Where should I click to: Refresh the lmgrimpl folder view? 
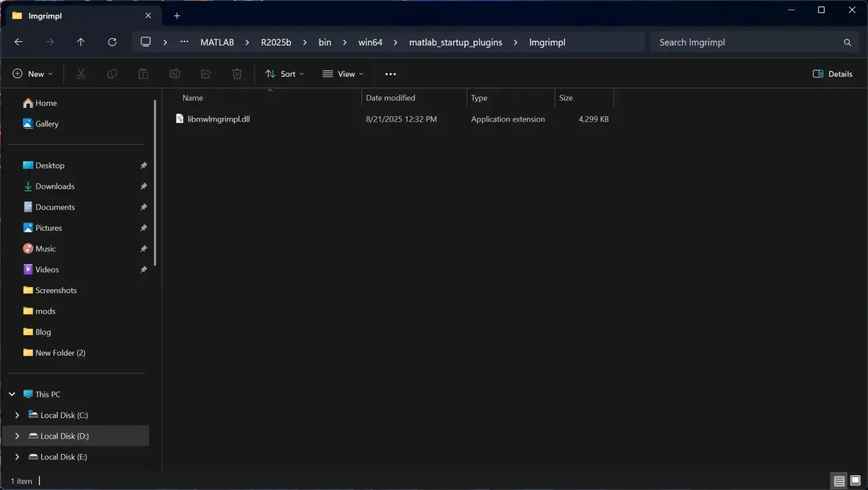(x=113, y=42)
